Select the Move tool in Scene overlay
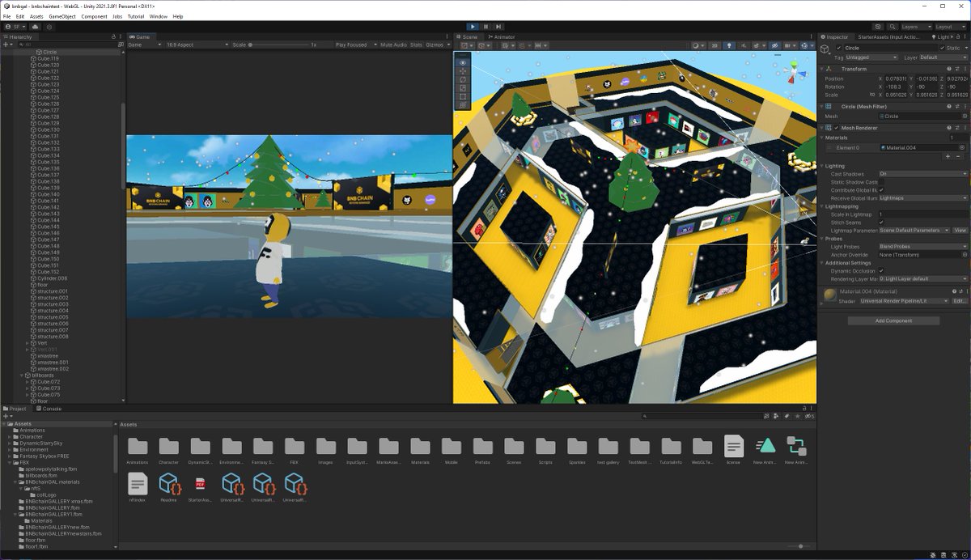This screenshot has width=971, height=560. (x=463, y=71)
